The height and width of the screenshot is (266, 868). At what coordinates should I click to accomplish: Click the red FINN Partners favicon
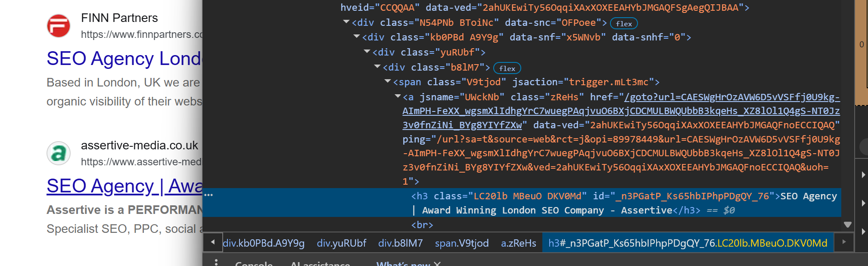click(59, 26)
